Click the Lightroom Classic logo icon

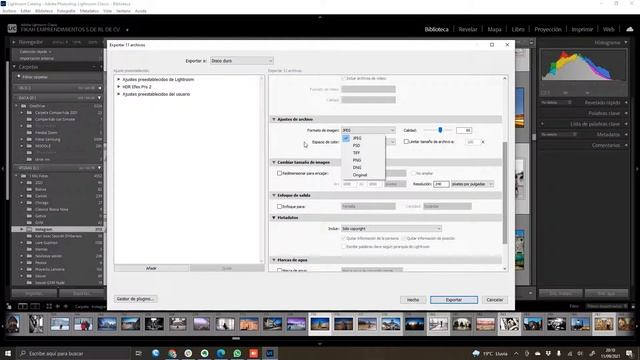(x=12, y=29)
